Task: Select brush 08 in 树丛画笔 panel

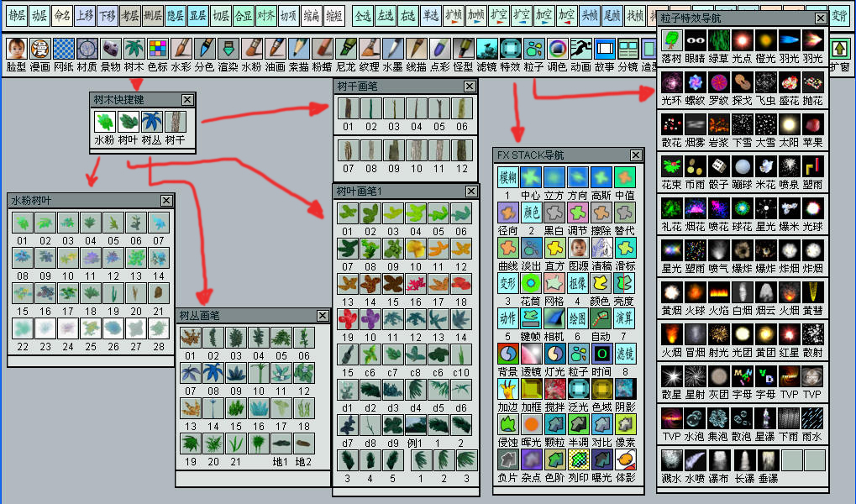Action: coord(213,373)
